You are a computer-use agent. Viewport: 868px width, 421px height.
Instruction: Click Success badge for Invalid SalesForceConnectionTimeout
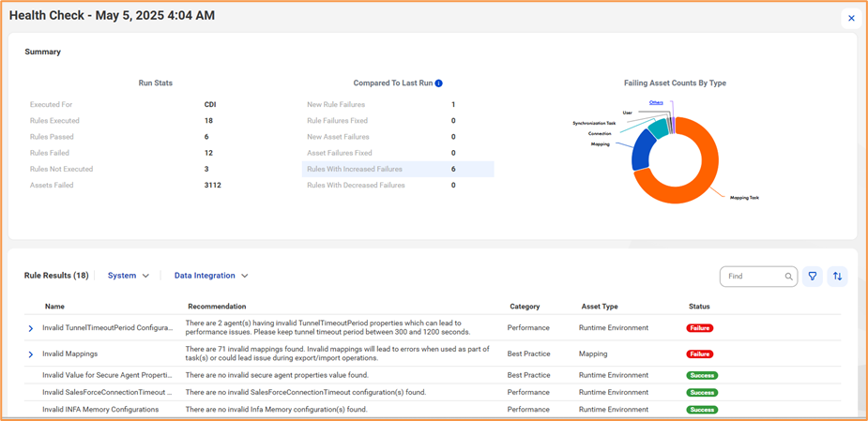click(702, 393)
